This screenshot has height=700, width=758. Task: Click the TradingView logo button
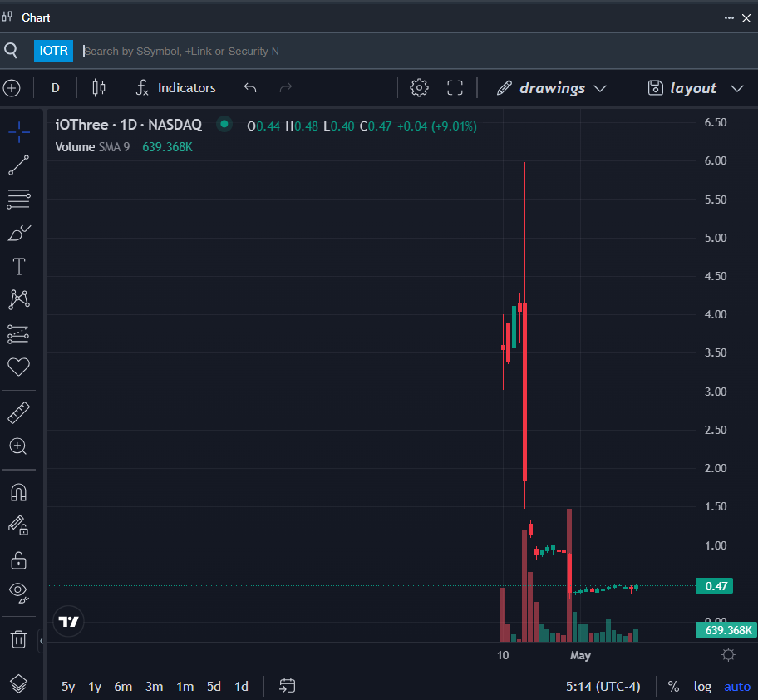[x=68, y=621]
